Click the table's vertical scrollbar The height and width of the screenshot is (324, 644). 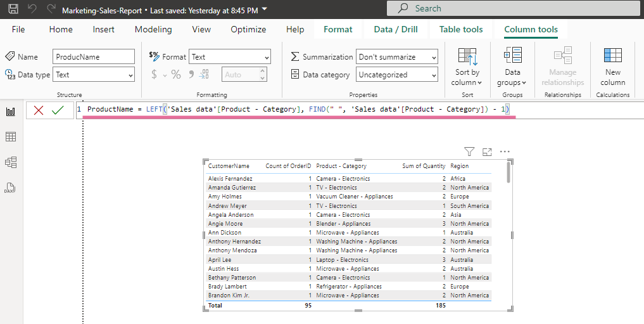(508, 172)
